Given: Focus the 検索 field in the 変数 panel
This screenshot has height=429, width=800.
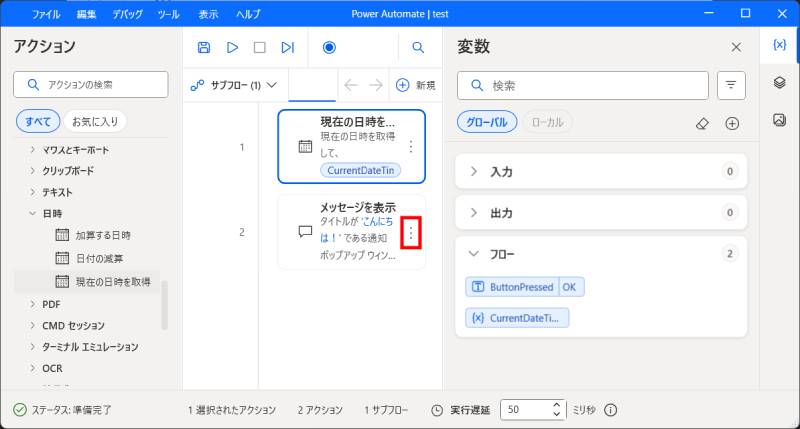Looking at the screenshot, I should pyautogui.click(x=583, y=85).
